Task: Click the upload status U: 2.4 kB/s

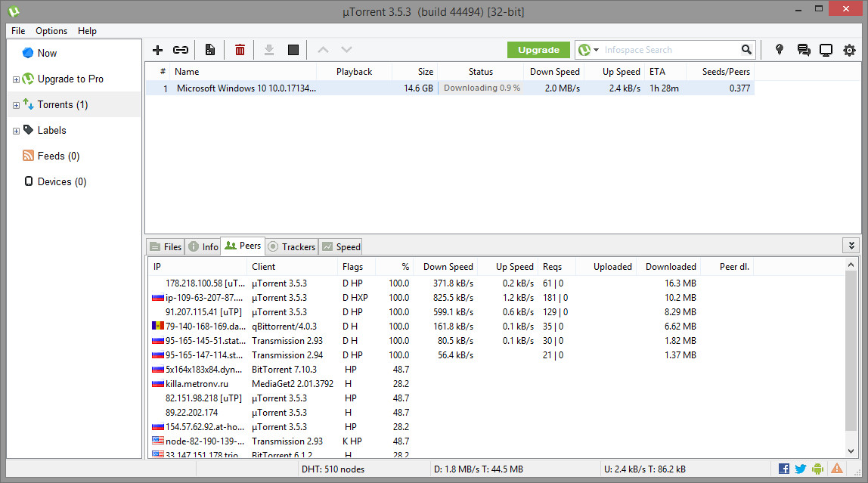Action: pos(644,469)
